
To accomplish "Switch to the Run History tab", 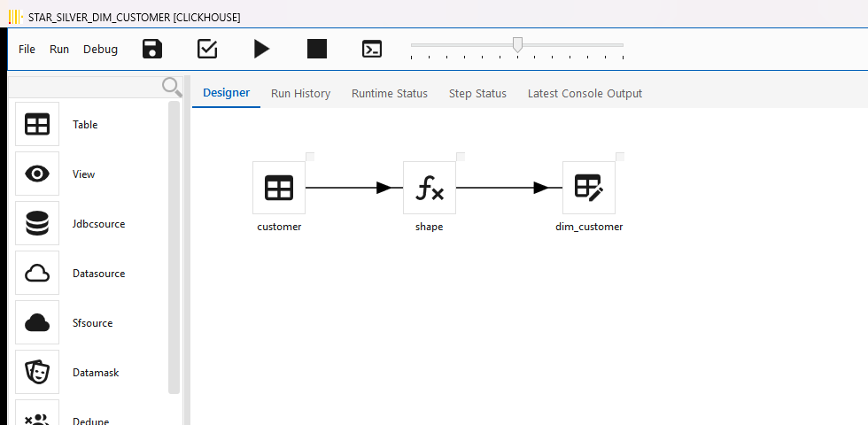I will click(x=300, y=94).
